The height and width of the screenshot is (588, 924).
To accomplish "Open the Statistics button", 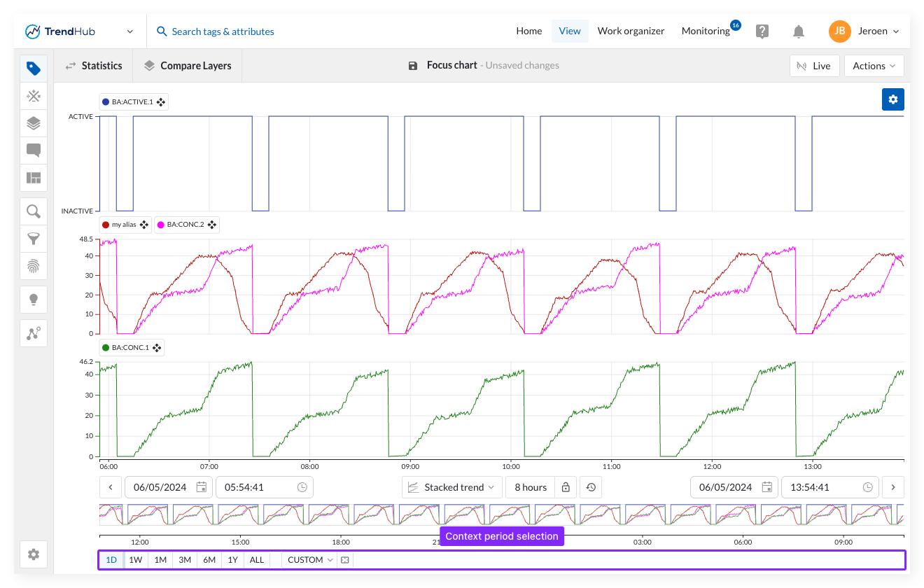I will [94, 66].
